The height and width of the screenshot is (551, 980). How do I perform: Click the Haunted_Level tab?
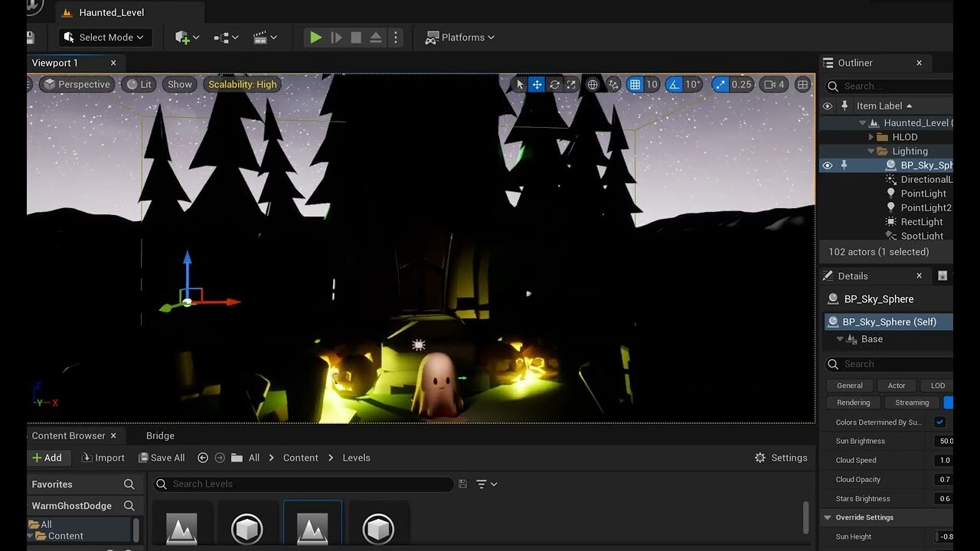click(113, 12)
